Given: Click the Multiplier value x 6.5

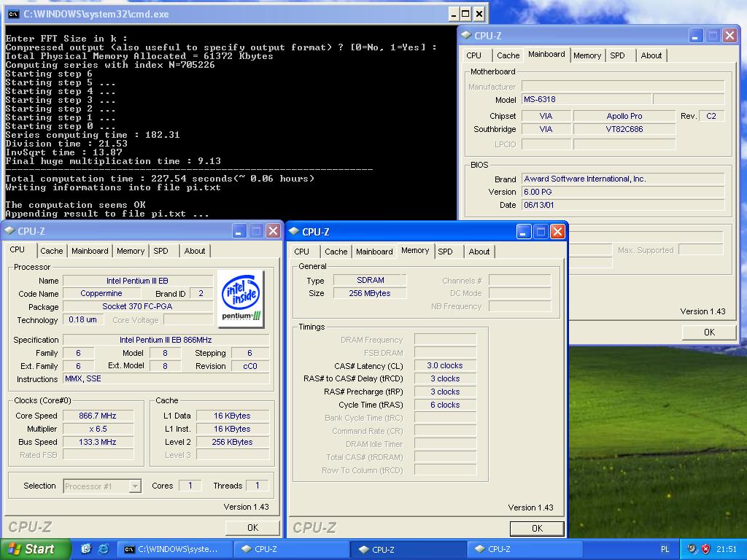Looking at the screenshot, I should click(98, 429).
